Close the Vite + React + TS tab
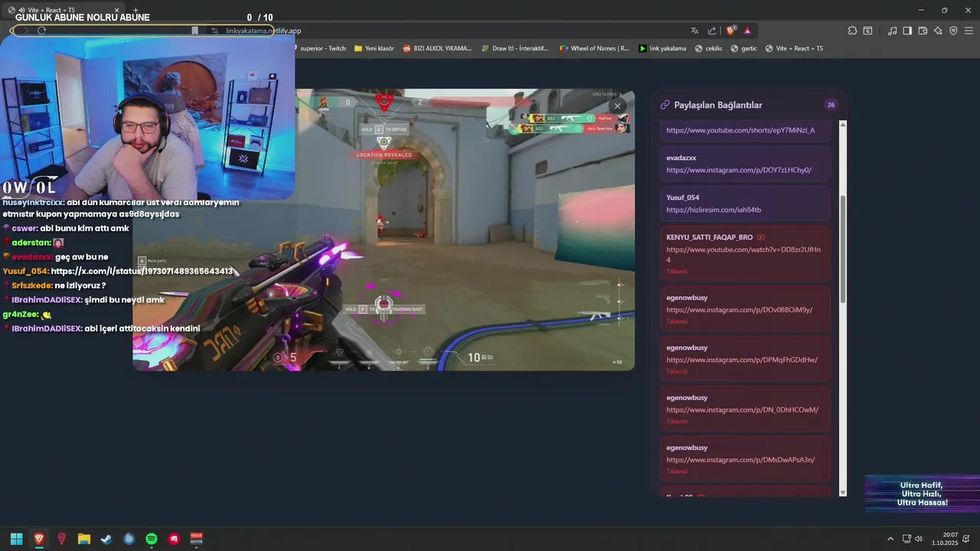The height and width of the screenshot is (551, 980). click(x=117, y=10)
